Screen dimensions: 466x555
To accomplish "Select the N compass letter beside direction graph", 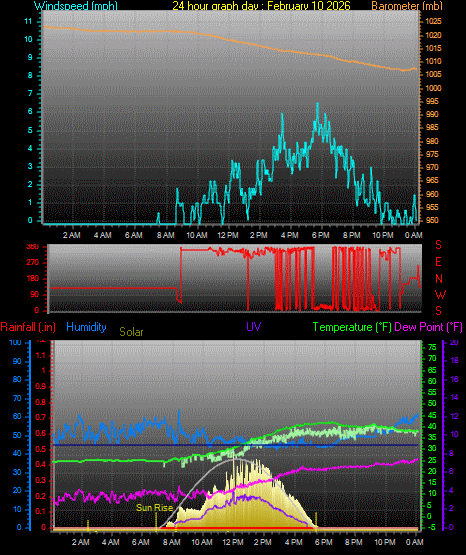I will point(439,279).
